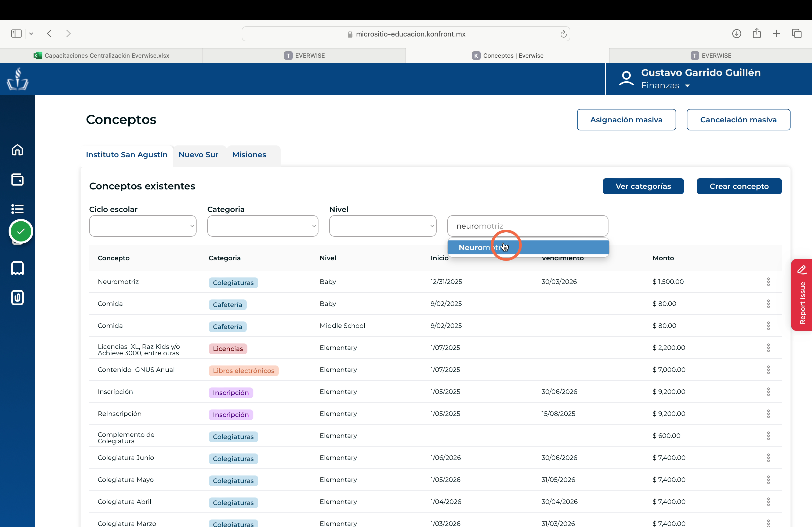Viewport: 812px width, 527px height.
Task: Open the Home icon in the sidebar
Action: 17,150
